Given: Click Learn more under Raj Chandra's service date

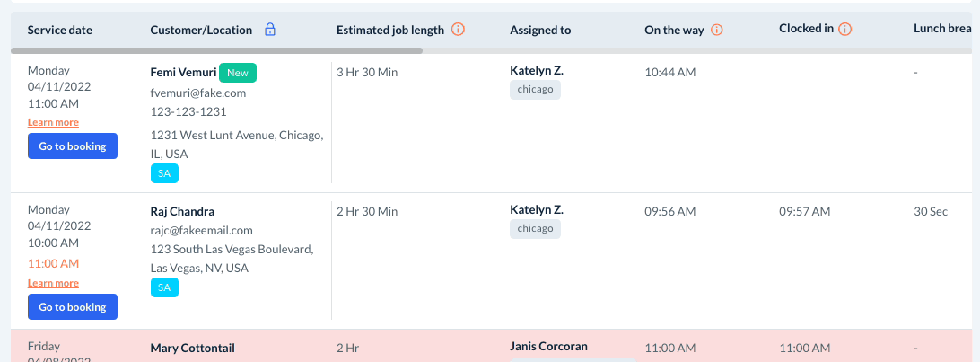Looking at the screenshot, I should tap(53, 283).
